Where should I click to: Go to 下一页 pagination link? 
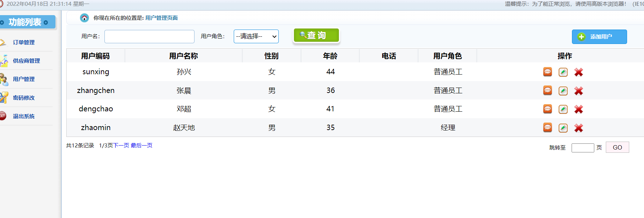pos(121,146)
